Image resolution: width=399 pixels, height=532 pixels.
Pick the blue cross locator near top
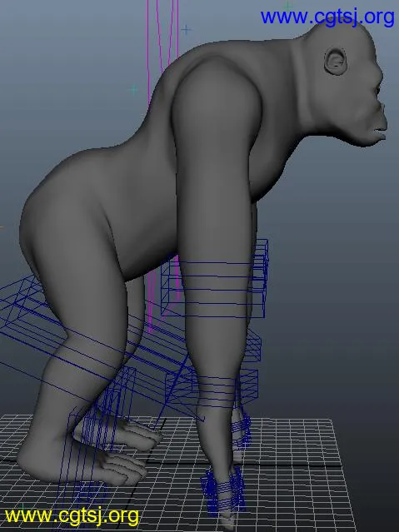click(186, 30)
